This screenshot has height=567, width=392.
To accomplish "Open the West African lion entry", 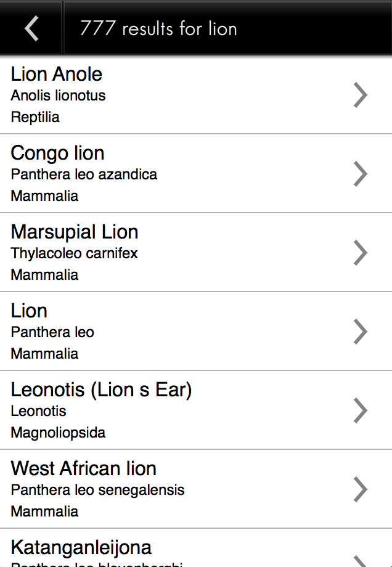I will (84, 469).
